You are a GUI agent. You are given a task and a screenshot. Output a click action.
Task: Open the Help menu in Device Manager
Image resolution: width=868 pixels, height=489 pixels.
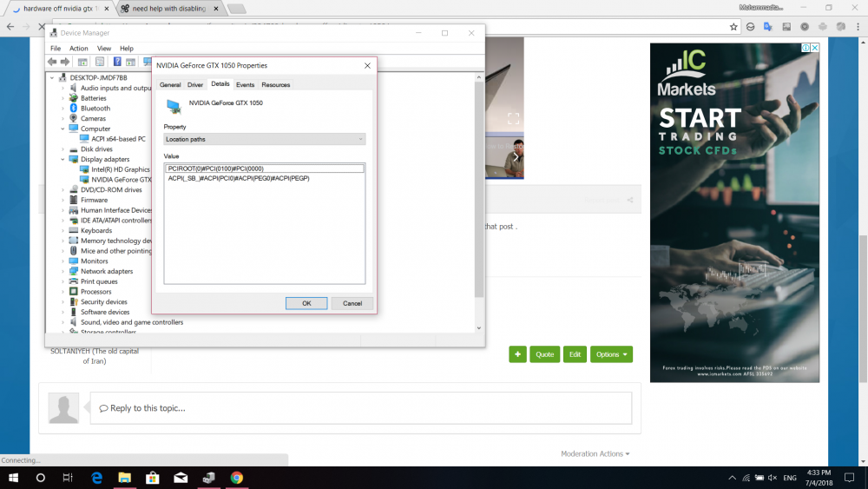click(127, 48)
